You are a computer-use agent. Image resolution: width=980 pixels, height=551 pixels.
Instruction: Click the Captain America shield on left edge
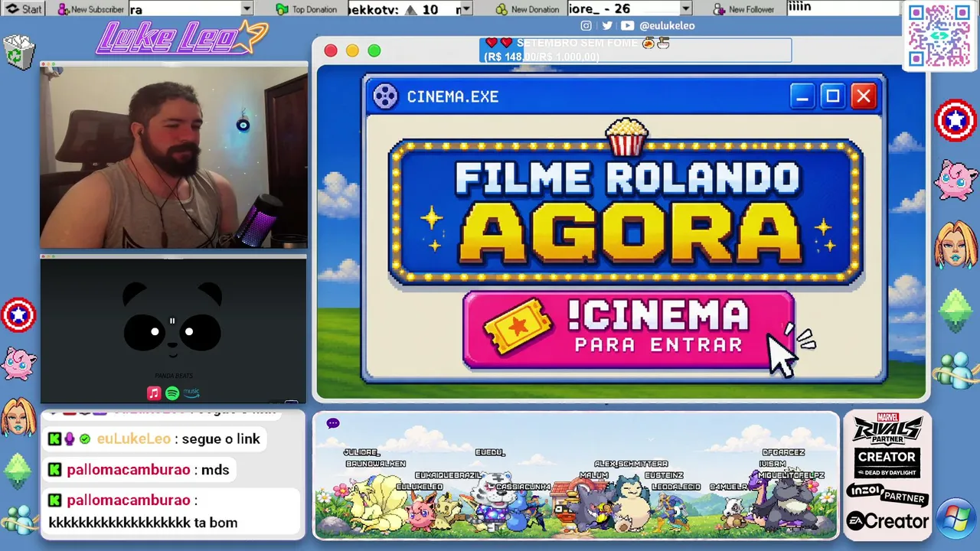pyautogui.click(x=18, y=315)
